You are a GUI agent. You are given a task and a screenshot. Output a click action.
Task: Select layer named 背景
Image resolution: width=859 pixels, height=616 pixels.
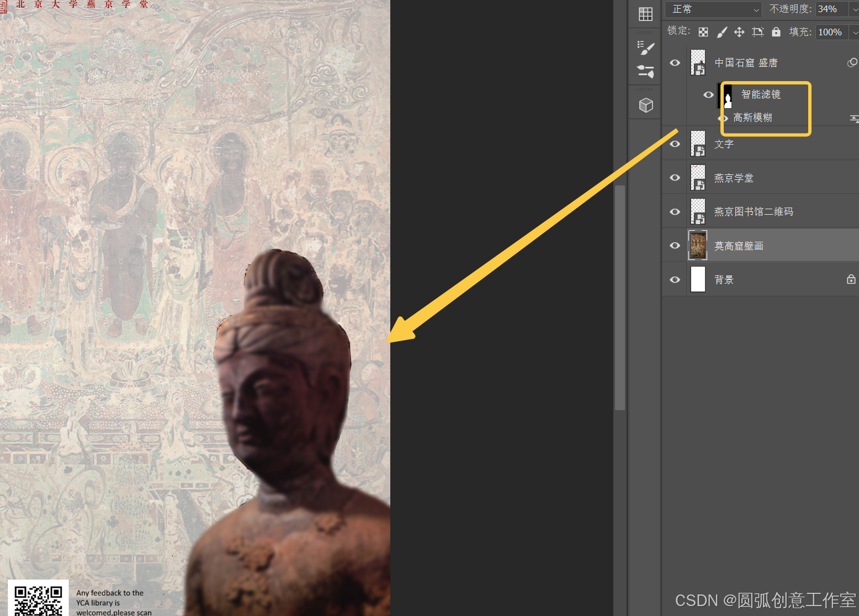(724, 280)
